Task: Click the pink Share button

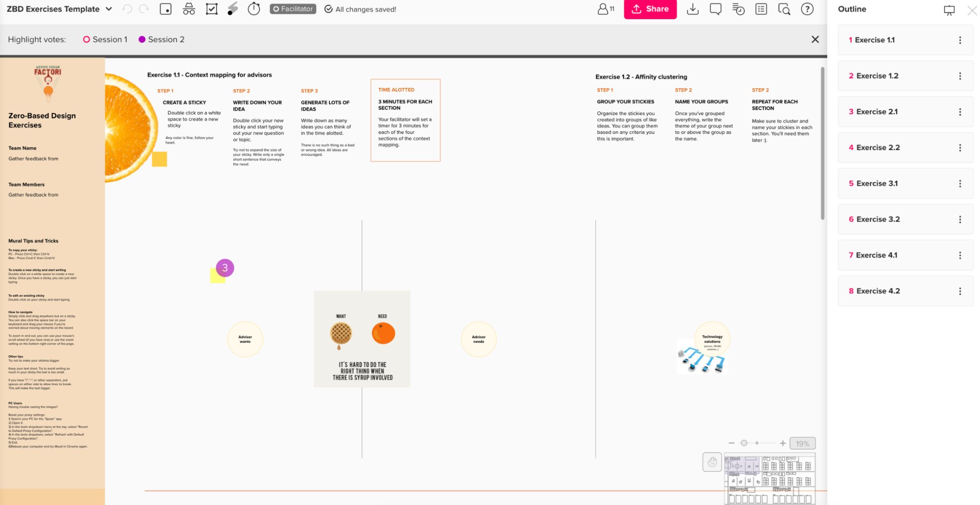Action: (x=650, y=9)
